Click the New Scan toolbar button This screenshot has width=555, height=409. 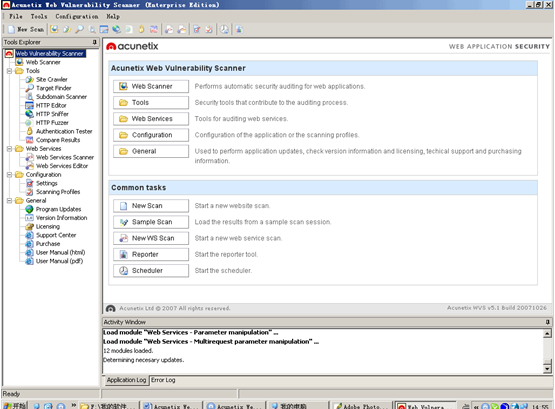pyautogui.click(x=26, y=29)
